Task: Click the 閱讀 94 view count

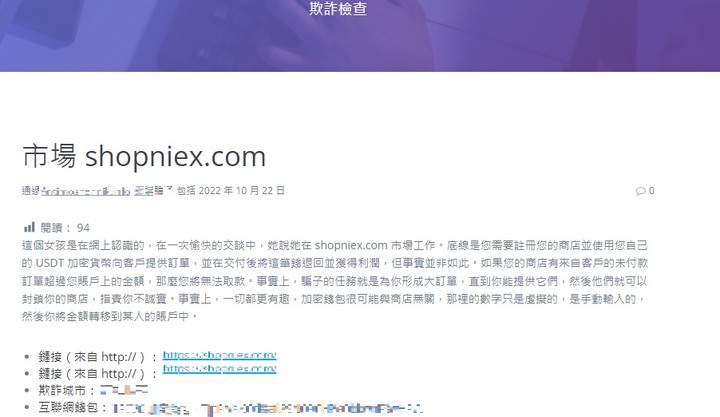Action: click(x=65, y=228)
